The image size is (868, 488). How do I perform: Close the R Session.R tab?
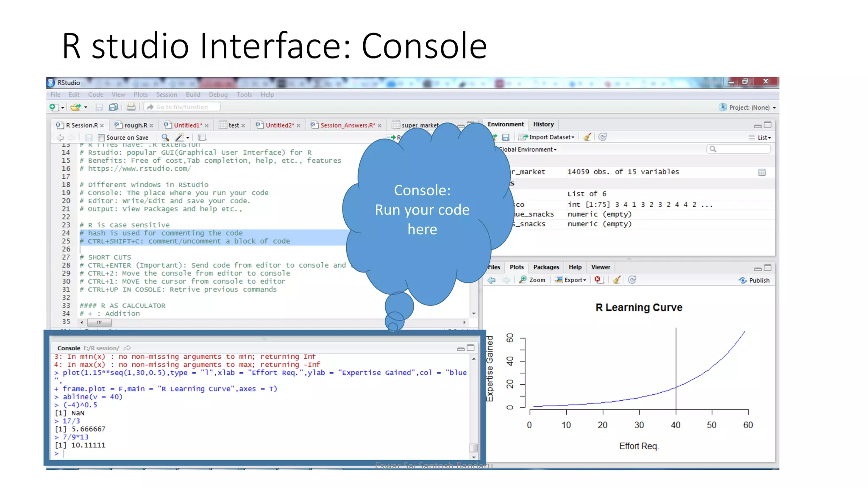pos(102,126)
